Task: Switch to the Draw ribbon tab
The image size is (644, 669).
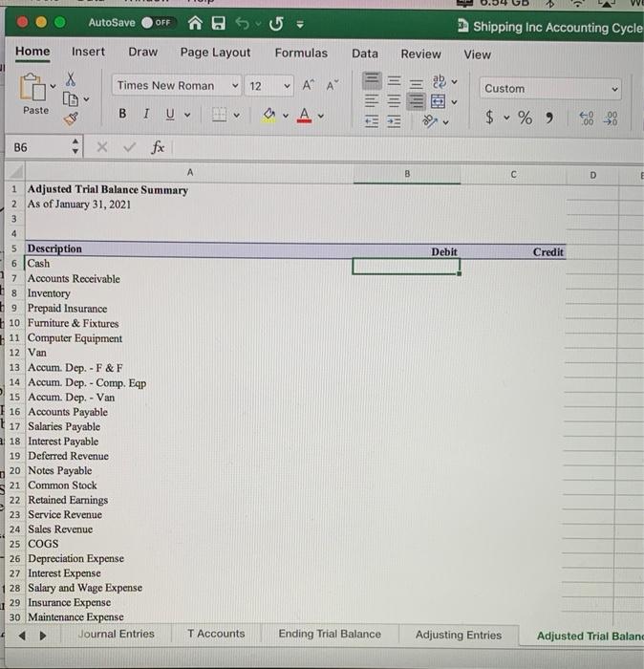Action: (143, 52)
